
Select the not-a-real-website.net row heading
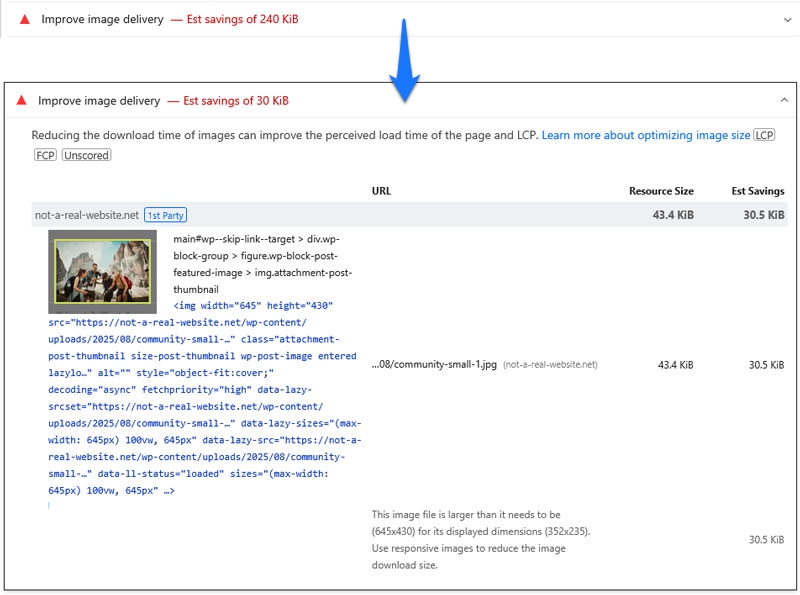[x=87, y=215]
